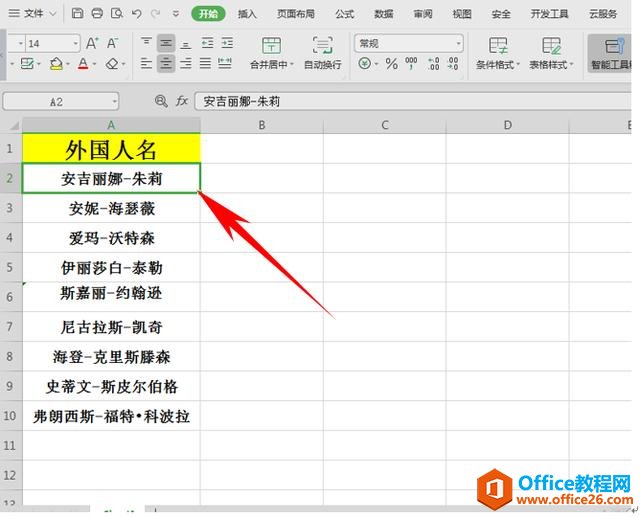Click the eraser clear formatting icon

[112, 64]
